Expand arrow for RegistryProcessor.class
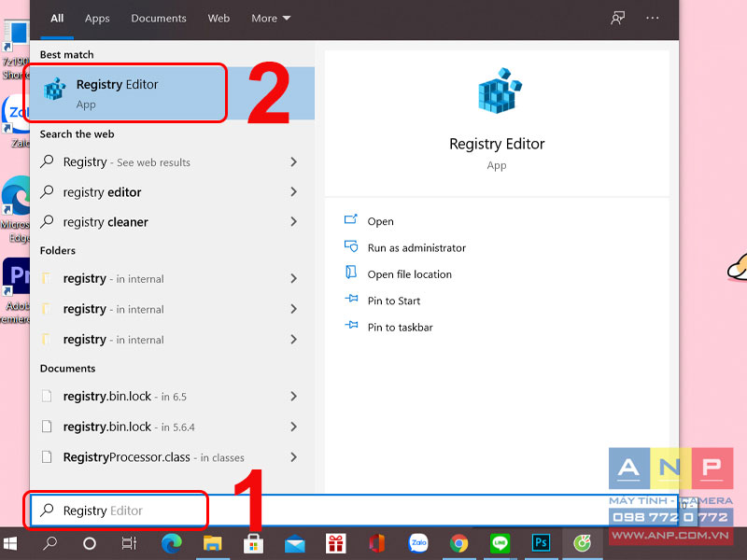The width and height of the screenshot is (747, 560). tap(294, 457)
